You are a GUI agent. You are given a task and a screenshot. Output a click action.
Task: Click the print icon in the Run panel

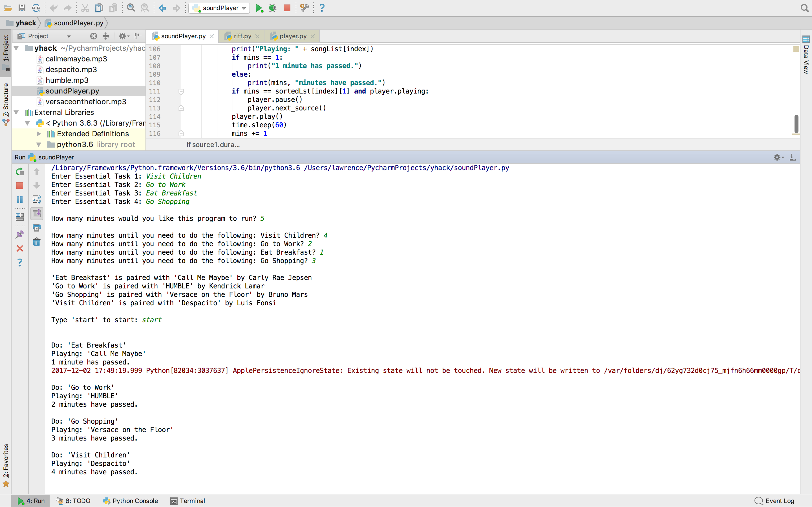pyautogui.click(x=37, y=228)
